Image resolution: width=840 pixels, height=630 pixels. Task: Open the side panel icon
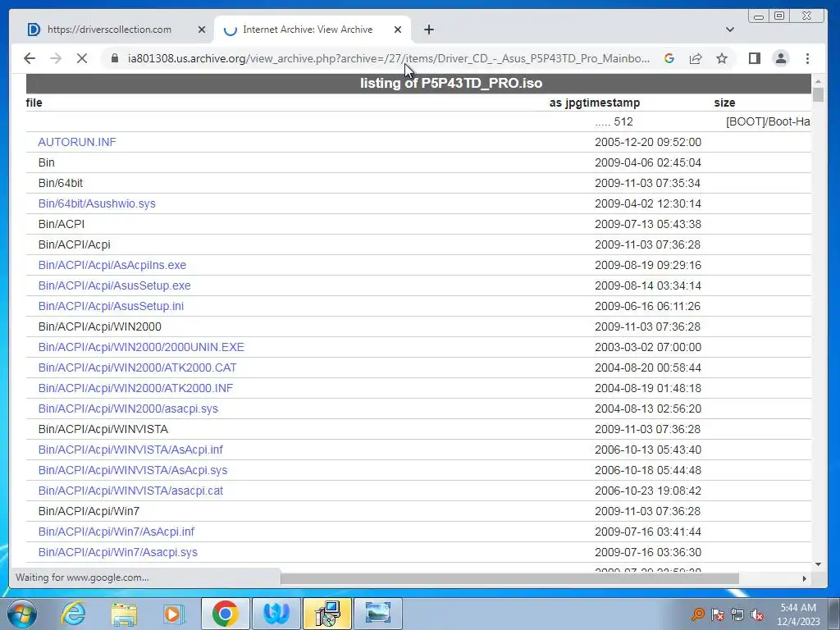click(755, 58)
